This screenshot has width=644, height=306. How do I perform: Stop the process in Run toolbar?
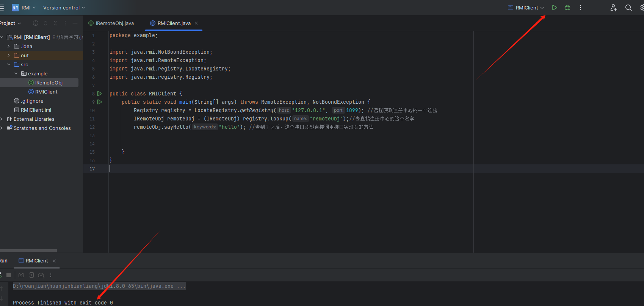point(9,275)
